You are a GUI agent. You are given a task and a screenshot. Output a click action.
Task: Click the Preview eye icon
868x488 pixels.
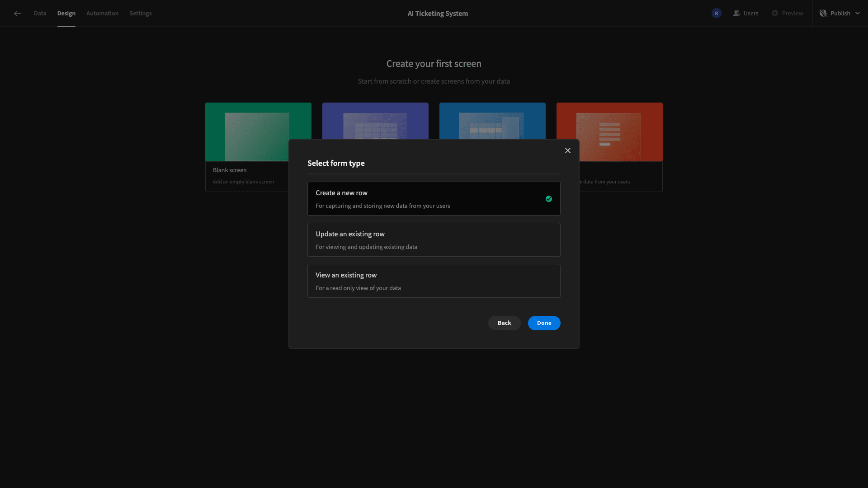point(775,13)
